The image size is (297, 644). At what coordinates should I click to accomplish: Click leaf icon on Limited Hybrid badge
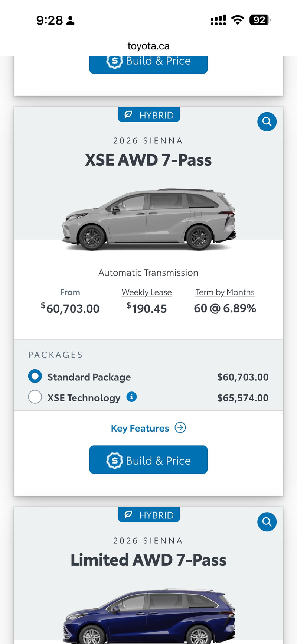[x=128, y=514]
